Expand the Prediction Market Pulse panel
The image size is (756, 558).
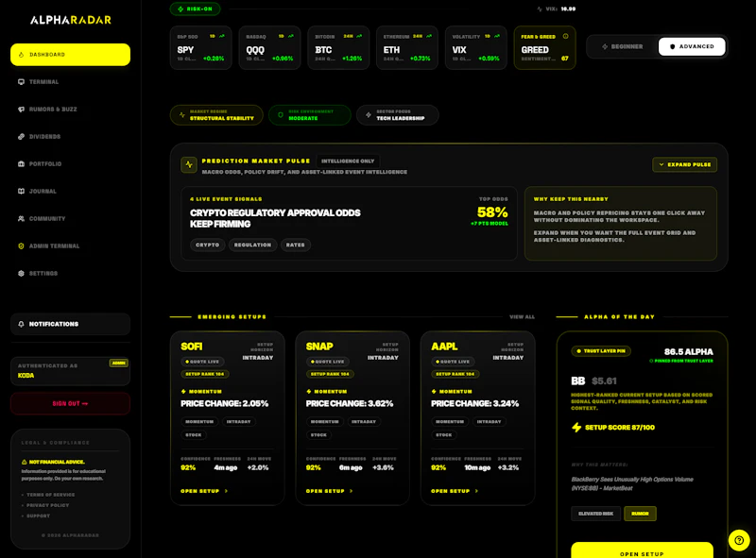point(684,165)
